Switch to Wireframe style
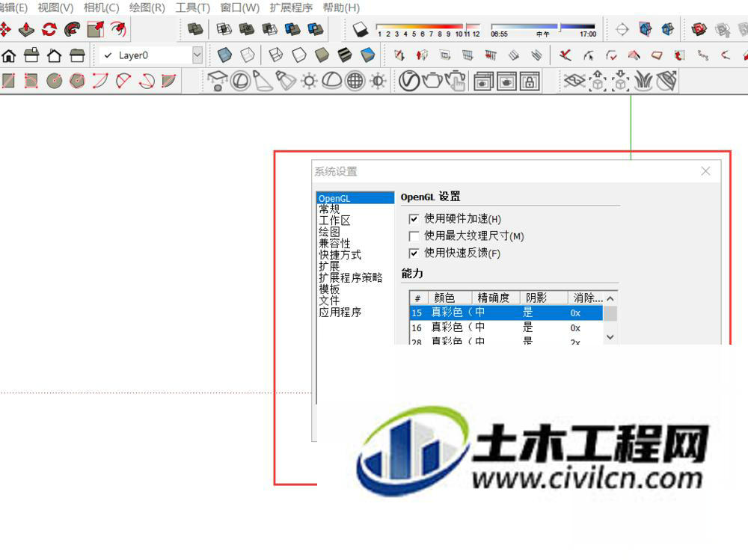The width and height of the screenshot is (748, 560). tap(276, 55)
